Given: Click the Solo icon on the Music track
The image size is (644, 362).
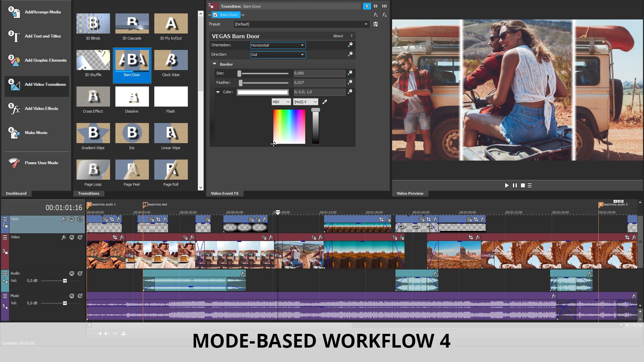Looking at the screenshot, I should tap(80, 296).
